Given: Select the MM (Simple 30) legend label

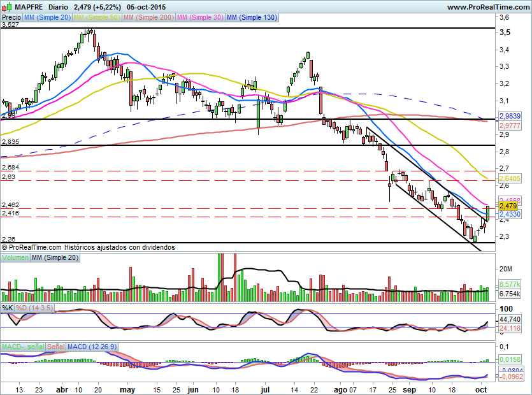Looking at the screenshot, I should [200, 17].
